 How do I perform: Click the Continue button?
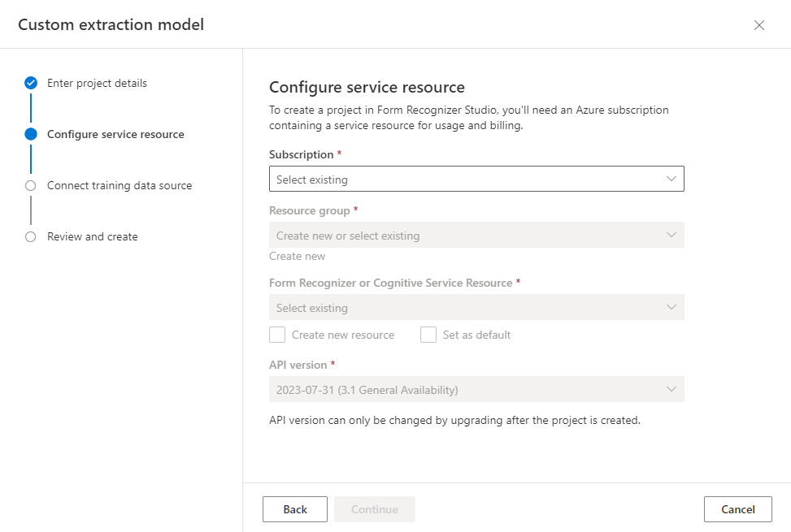(x=374, y=509)
